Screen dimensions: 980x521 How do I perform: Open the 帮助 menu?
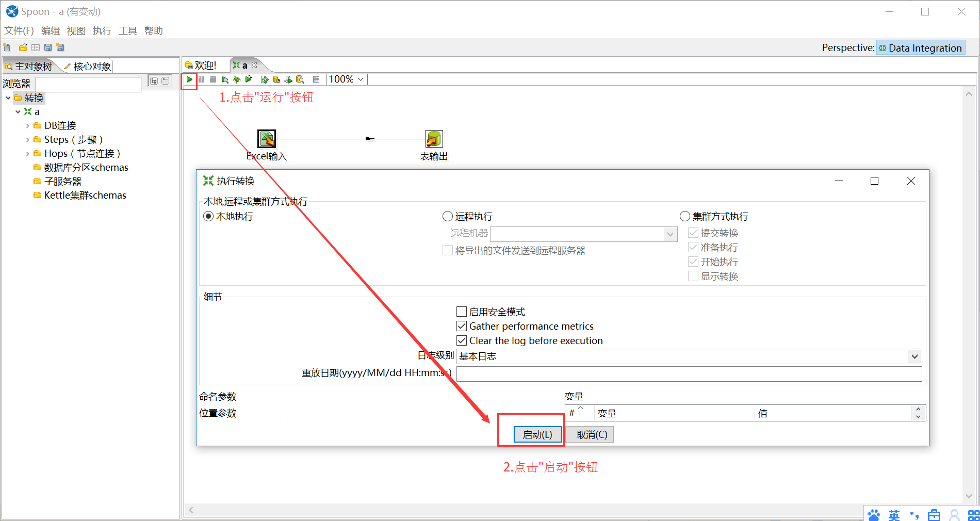click(x=154, y=30)
